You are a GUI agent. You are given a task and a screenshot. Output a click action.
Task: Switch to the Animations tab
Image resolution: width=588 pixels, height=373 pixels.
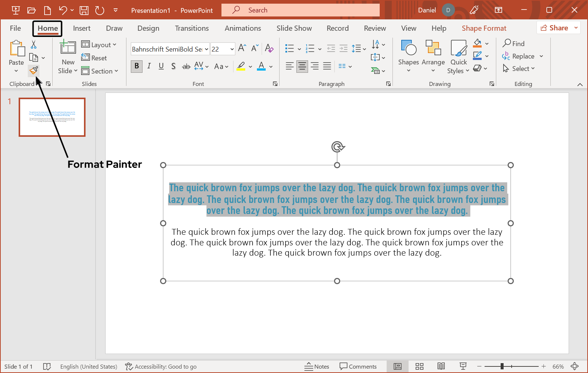pyautogui.click(x=243, y=28)
